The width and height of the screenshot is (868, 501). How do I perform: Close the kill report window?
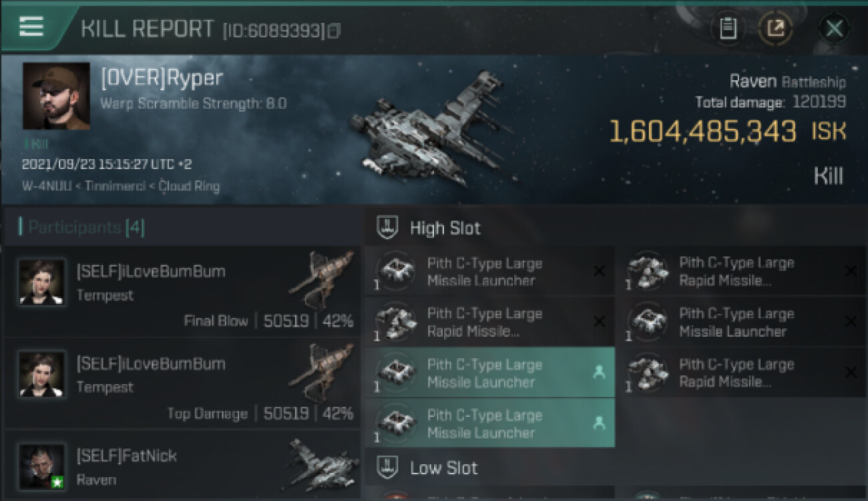coord(834,29)
